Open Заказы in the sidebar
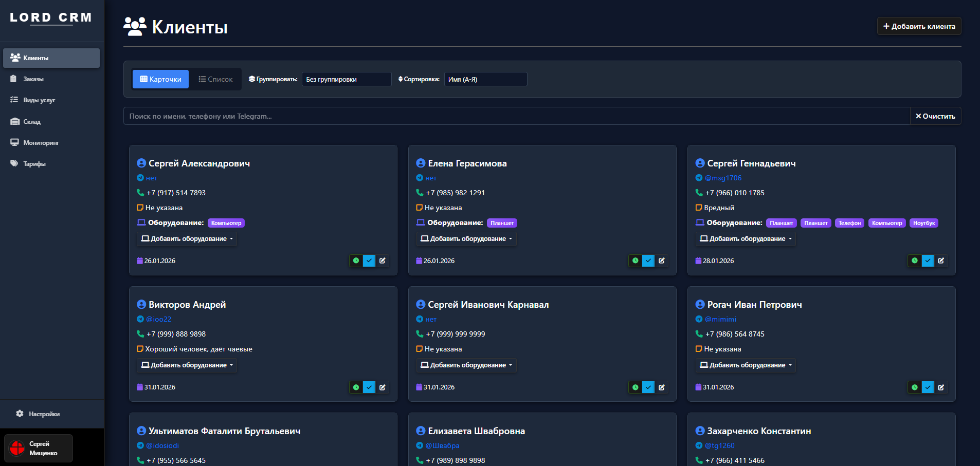The width and height of the screenshot is (980, 466). point(33,79)
